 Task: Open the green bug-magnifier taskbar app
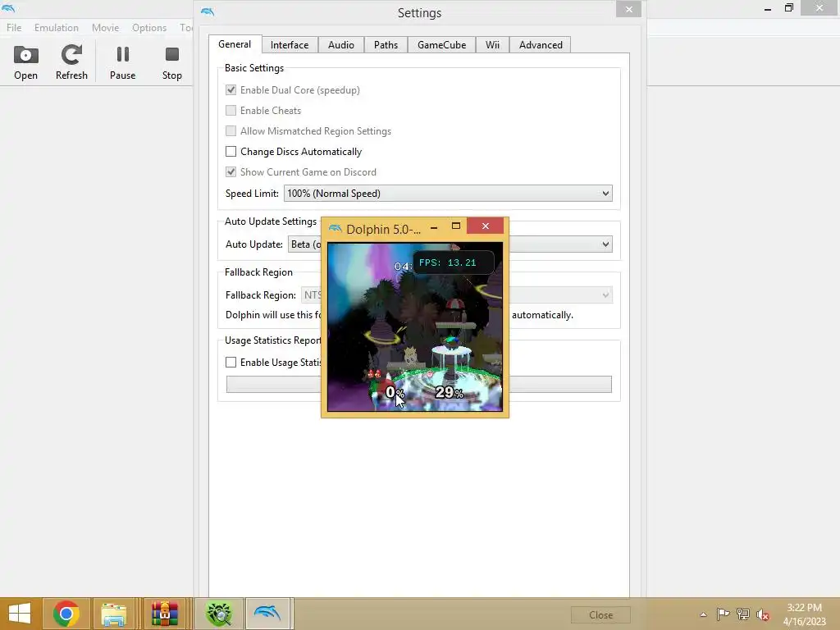pos(218,614)
